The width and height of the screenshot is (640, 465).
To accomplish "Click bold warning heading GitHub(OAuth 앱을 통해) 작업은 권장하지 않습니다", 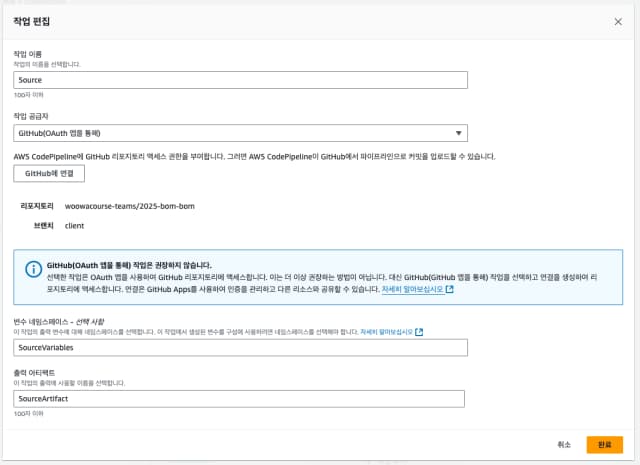I will pos(129,265).
